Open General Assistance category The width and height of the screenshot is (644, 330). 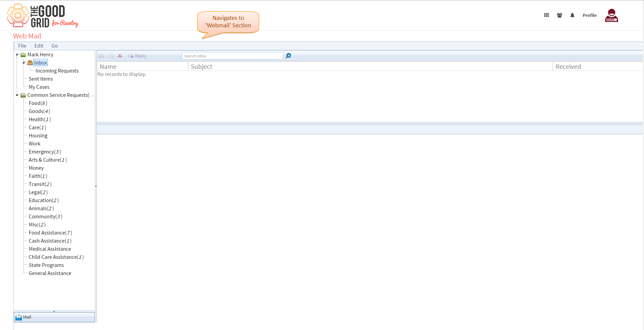click(x=50, y=273)
